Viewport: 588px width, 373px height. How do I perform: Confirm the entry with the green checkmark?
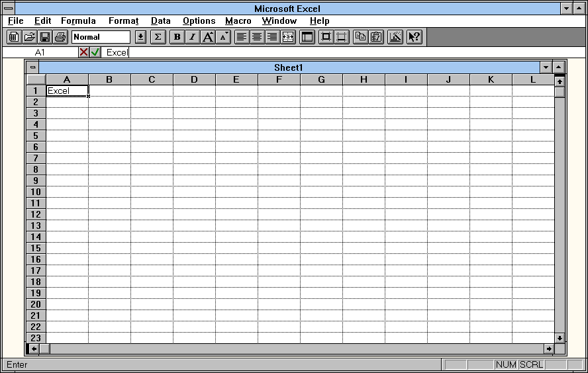click(95, 52)
